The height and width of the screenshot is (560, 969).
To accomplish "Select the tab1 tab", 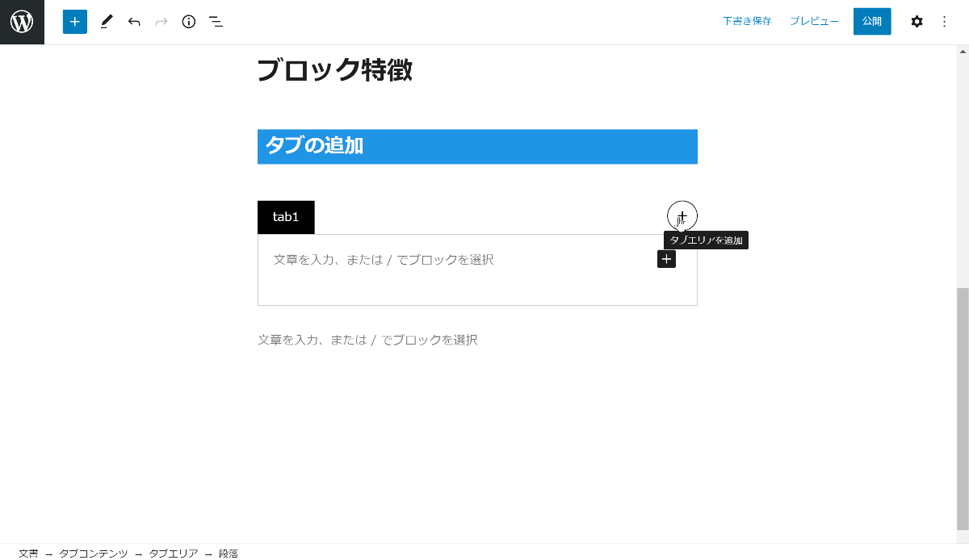I will (286, 217).
